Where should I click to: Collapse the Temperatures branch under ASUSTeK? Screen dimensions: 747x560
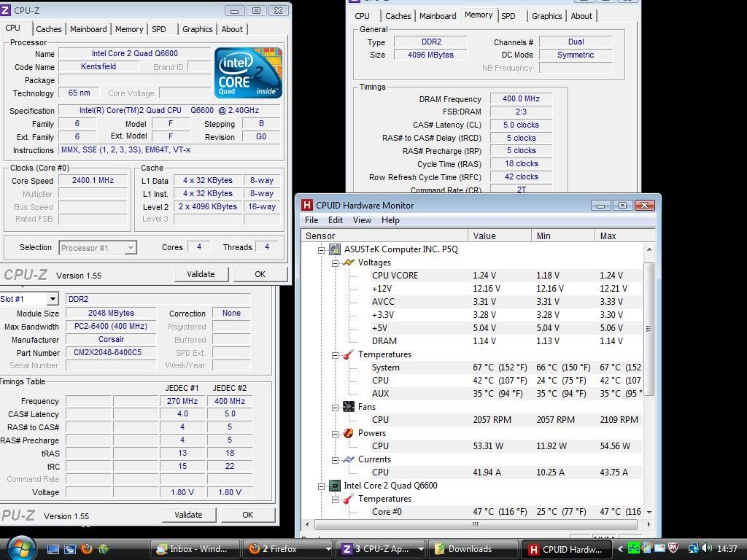[336, 355]
